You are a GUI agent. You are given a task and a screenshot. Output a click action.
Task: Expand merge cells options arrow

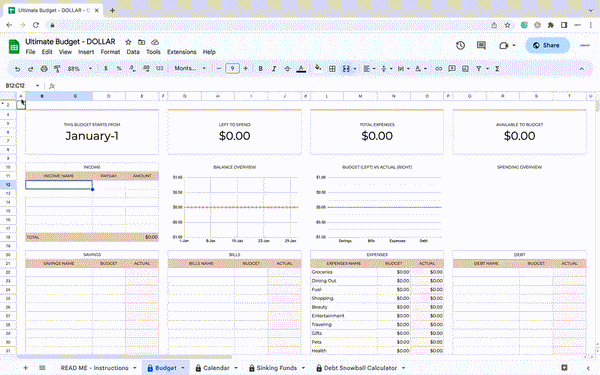[355, 69]
